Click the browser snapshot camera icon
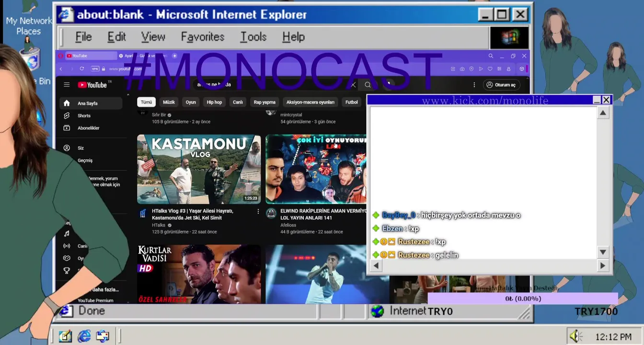This screenshot has width=644, height=345. 462,69
